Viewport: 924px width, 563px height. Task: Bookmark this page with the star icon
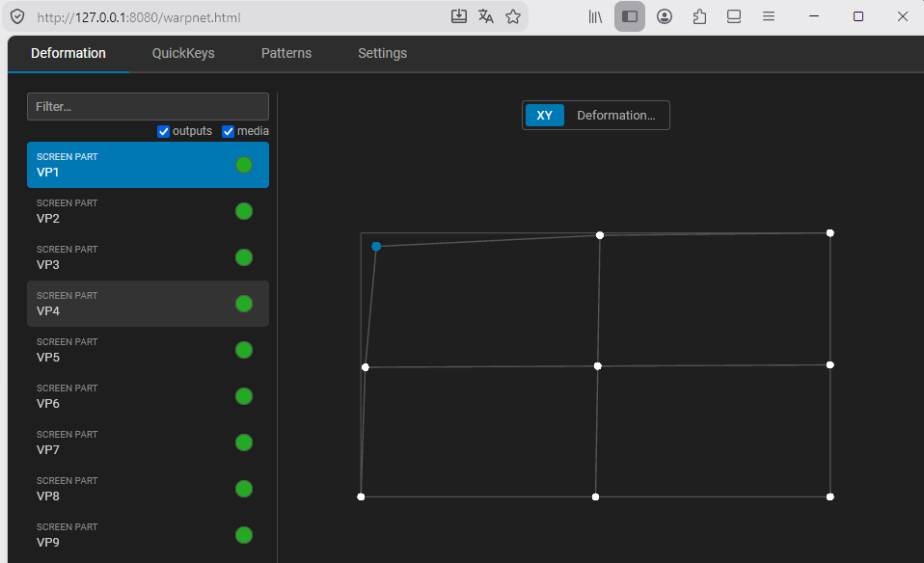[x=513, y=16]
